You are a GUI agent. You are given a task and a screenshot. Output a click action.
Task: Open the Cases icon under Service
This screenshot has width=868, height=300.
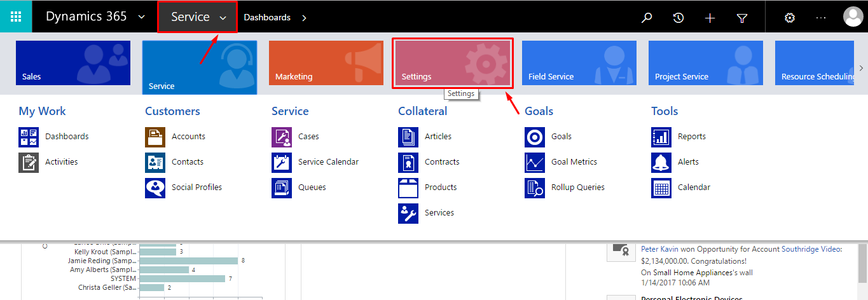click(281, 137)
